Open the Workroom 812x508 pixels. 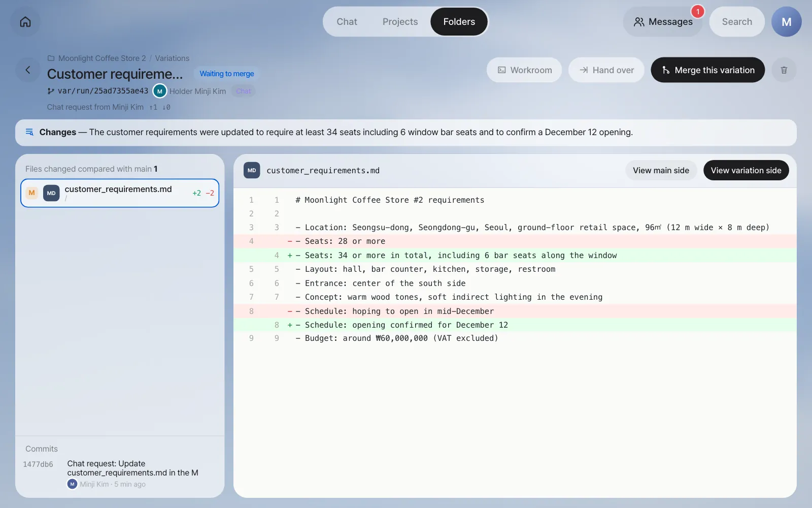point(524,70)
